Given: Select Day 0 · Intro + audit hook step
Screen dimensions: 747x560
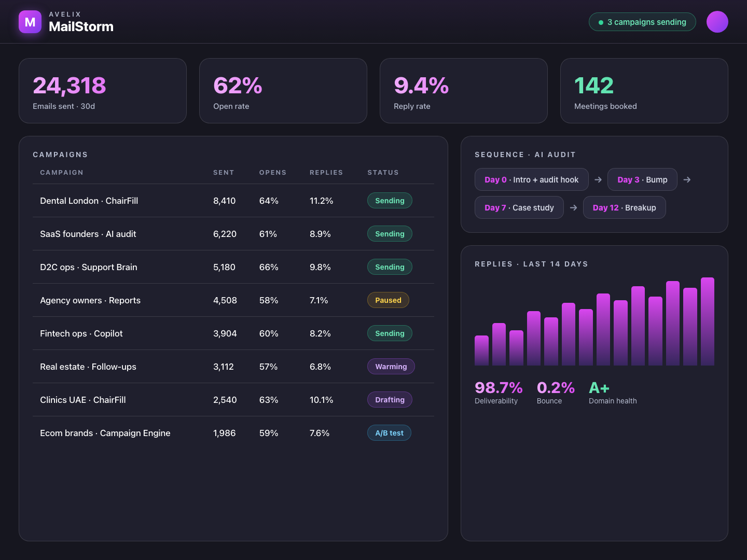Looking at the screenshot, I should (532, 179).
